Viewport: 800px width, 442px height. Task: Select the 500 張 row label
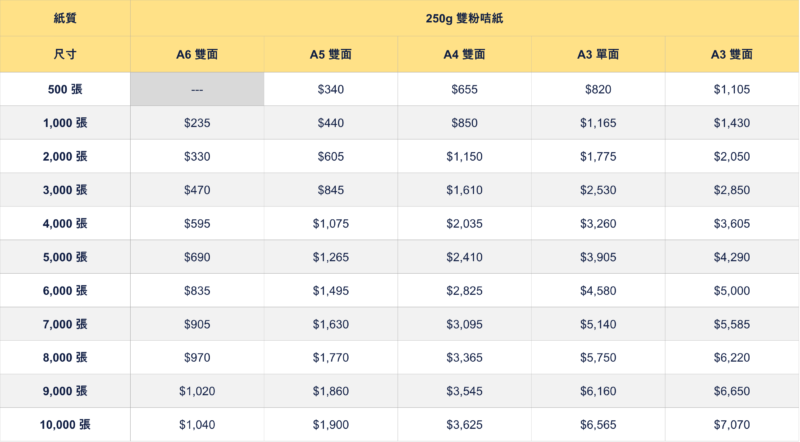[65, 89]
